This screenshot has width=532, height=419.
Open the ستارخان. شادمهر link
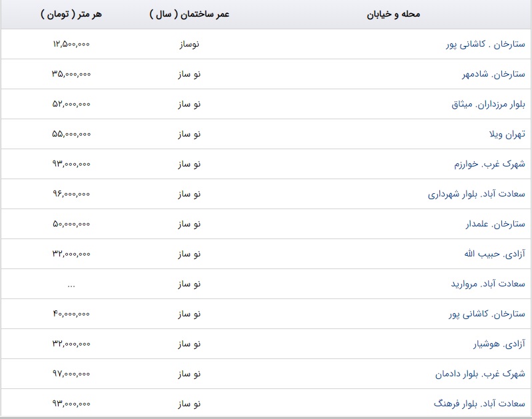click(x=495, y=74)
